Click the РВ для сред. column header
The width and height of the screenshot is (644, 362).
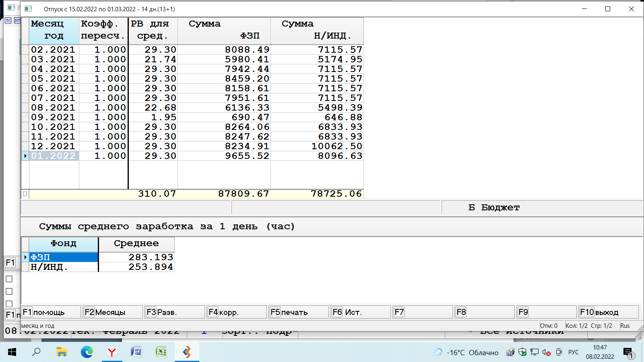153,31
